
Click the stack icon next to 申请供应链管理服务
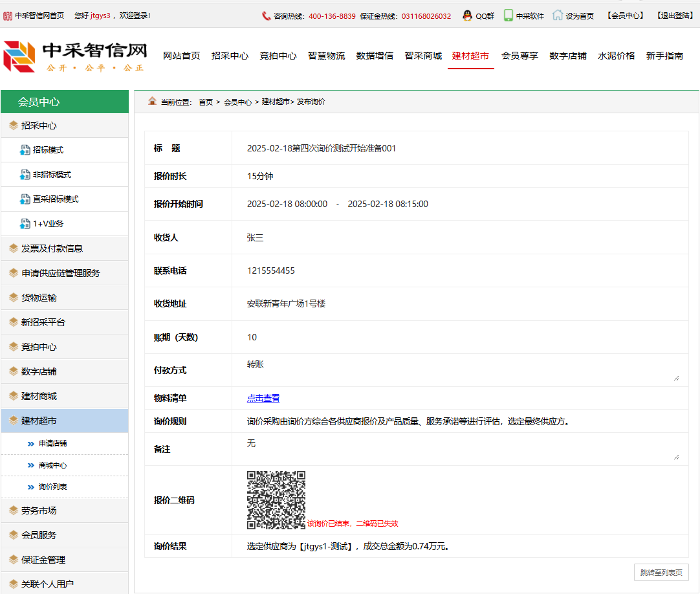click(x=14, y=273)
